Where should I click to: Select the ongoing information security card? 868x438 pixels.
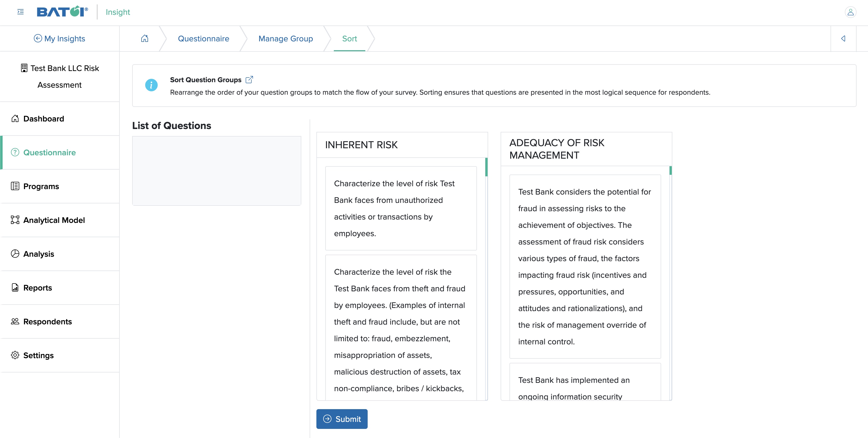click(x=585, y=382)
